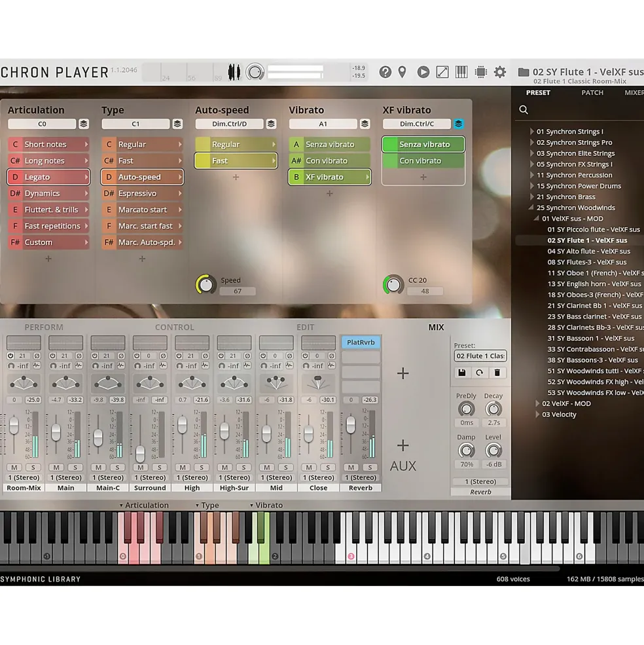The image size is (644, 645).
Task: Add an Articulation slot with plus icon
Action: 48,259
